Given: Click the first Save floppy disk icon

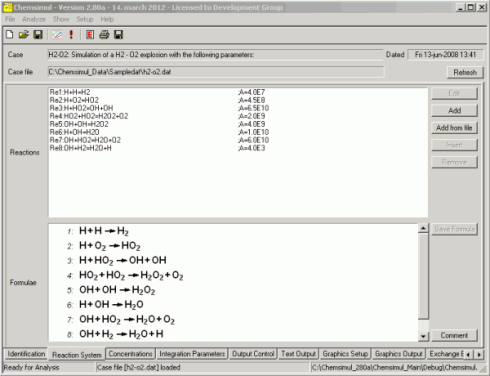Looking at the screenshot, I should 38,34.
